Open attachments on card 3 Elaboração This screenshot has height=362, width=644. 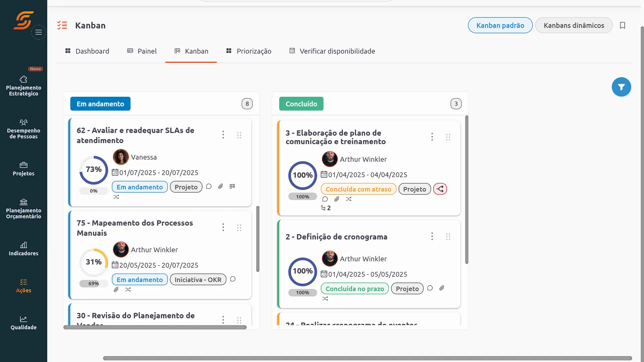click(x=337, y=199)
